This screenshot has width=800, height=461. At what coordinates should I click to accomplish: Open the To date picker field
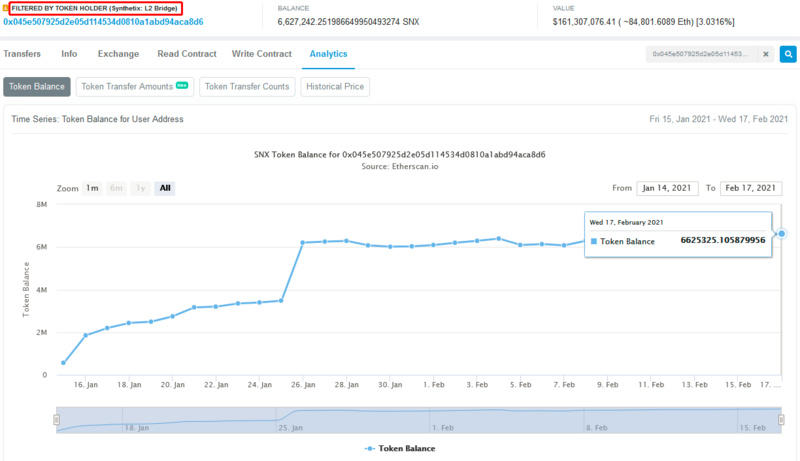(750, 188)
